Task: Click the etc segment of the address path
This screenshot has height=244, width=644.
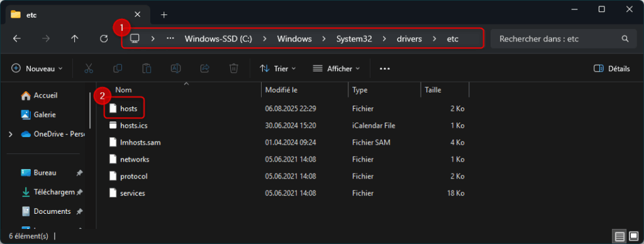Action: 453,39
